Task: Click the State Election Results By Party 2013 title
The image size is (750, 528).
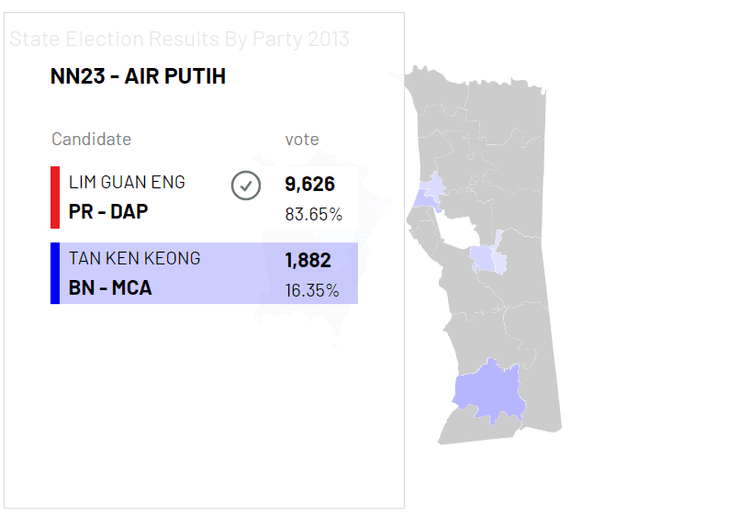Action: [x=180, y=40]
